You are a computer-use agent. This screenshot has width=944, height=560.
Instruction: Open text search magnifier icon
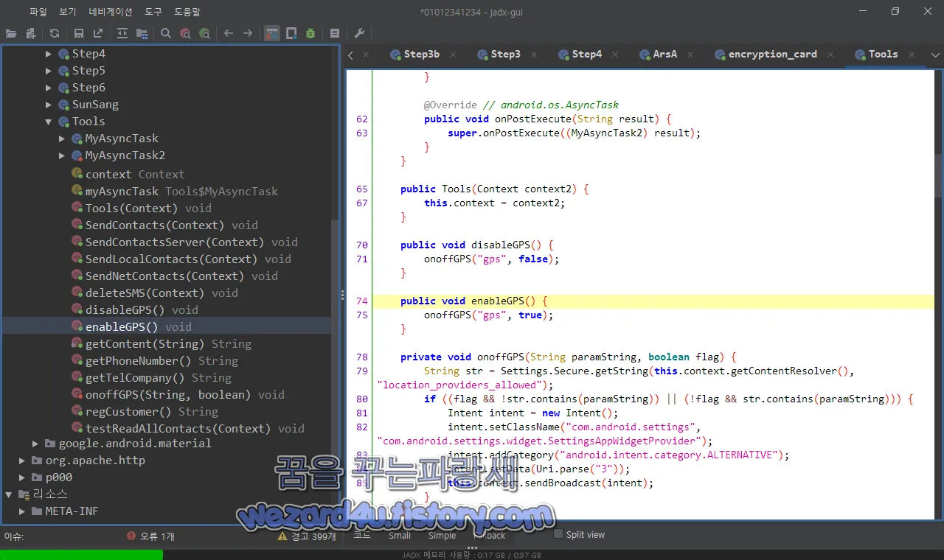click(x=166, y=33)
